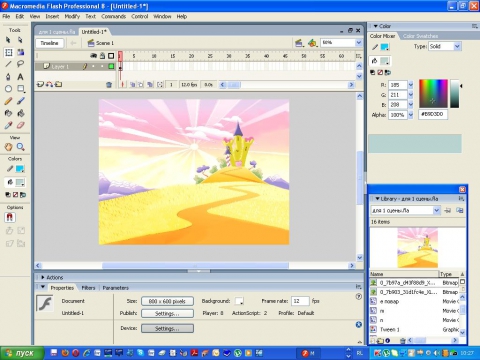480x360 pixels.
Task: Select the Selection arrow tool
Action: pyautogui.click(x=8, y=40)
